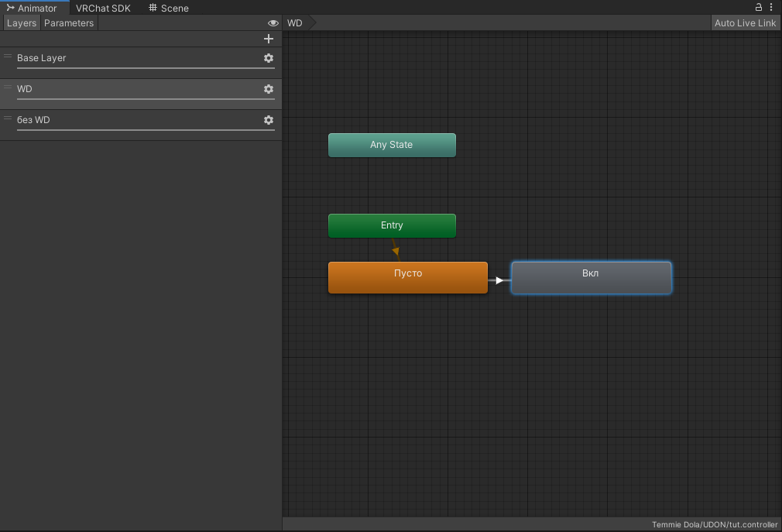Open the window's three-dot options menu
Image resolution: width=782 pixels, height=532 pixels.
coord(771,7)
